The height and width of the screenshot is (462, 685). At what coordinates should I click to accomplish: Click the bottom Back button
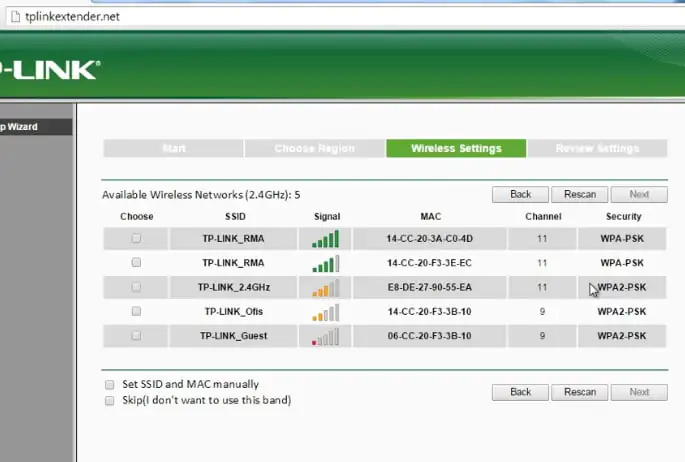[520, 392]
